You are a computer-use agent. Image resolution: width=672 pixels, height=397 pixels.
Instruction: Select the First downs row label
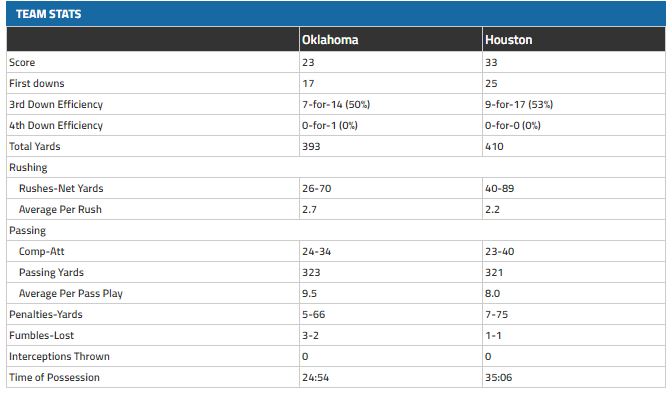pos(37,84)
